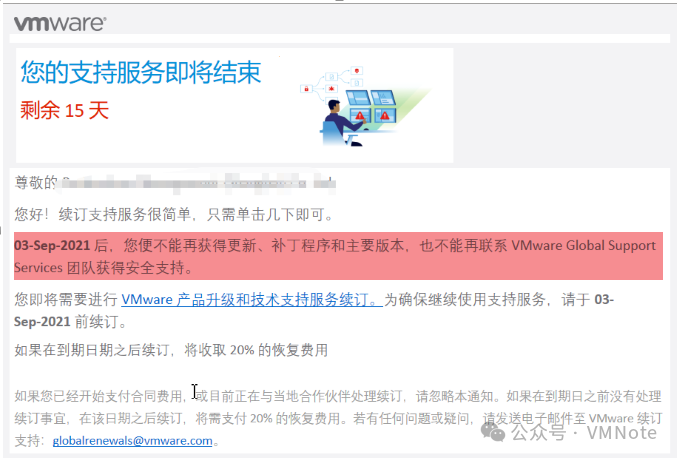Open the globalrenewals@vmware.com email link
This screenshot has height=459, width=678.
(x=132, y=441)
